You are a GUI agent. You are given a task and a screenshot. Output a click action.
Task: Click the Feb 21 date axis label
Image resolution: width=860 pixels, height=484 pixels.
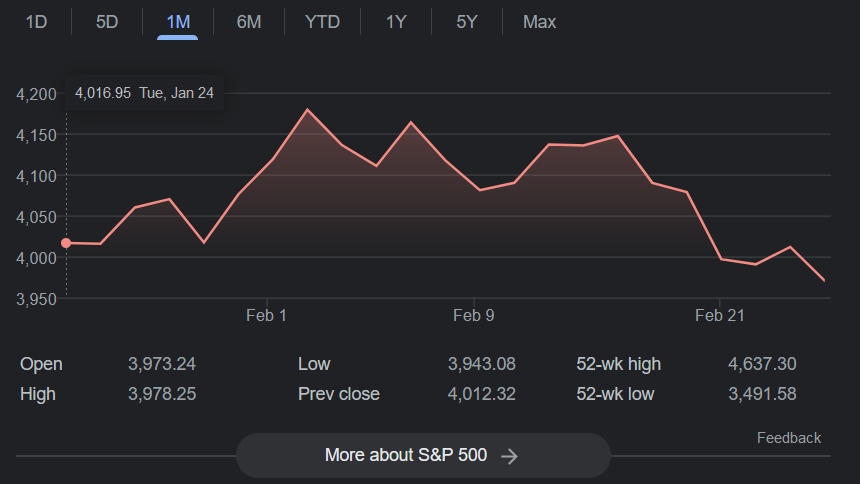coord(720,315)
